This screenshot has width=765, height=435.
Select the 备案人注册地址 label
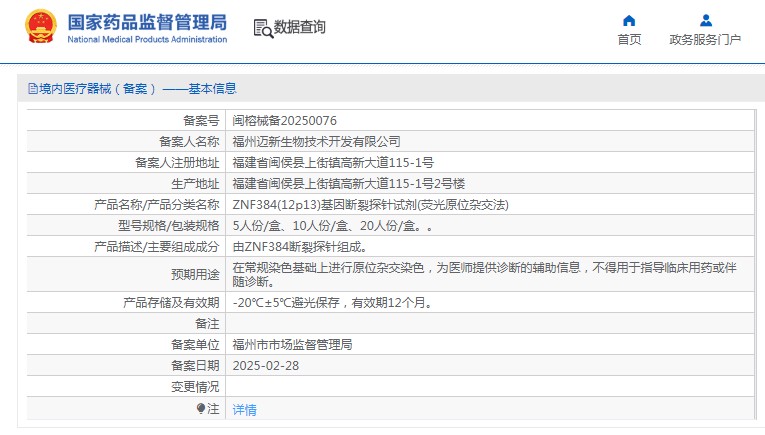pyautogui.click(x=177, y=162)
